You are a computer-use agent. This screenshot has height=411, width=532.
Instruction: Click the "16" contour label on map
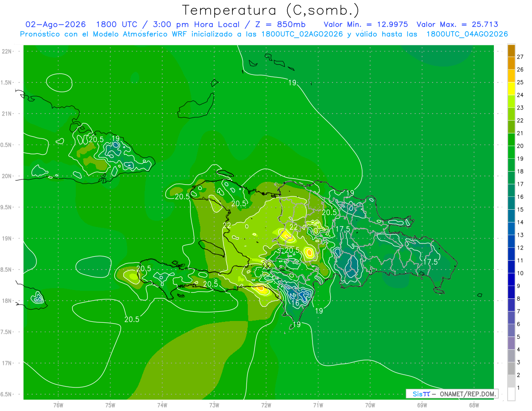tap(296, 303)
